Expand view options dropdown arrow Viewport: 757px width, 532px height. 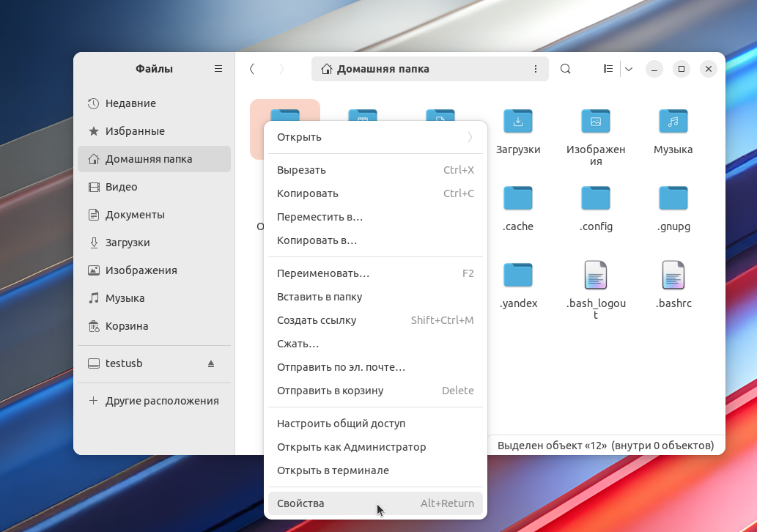(628, 69)
